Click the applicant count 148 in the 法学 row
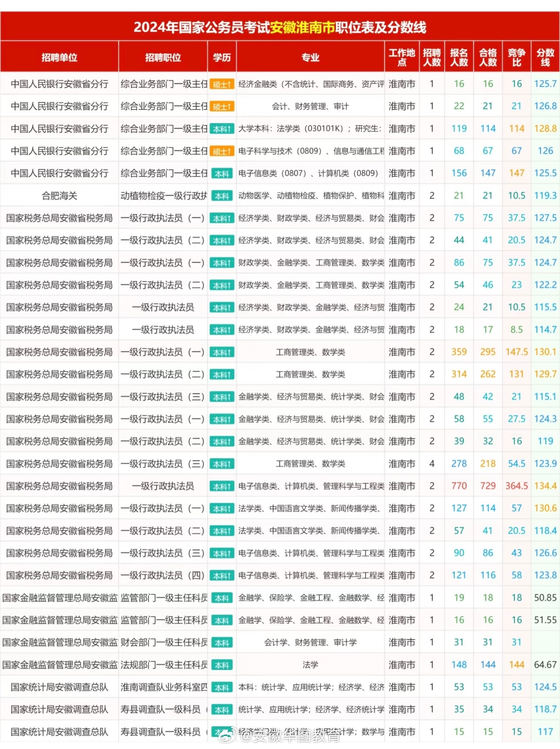 point(459,665)
